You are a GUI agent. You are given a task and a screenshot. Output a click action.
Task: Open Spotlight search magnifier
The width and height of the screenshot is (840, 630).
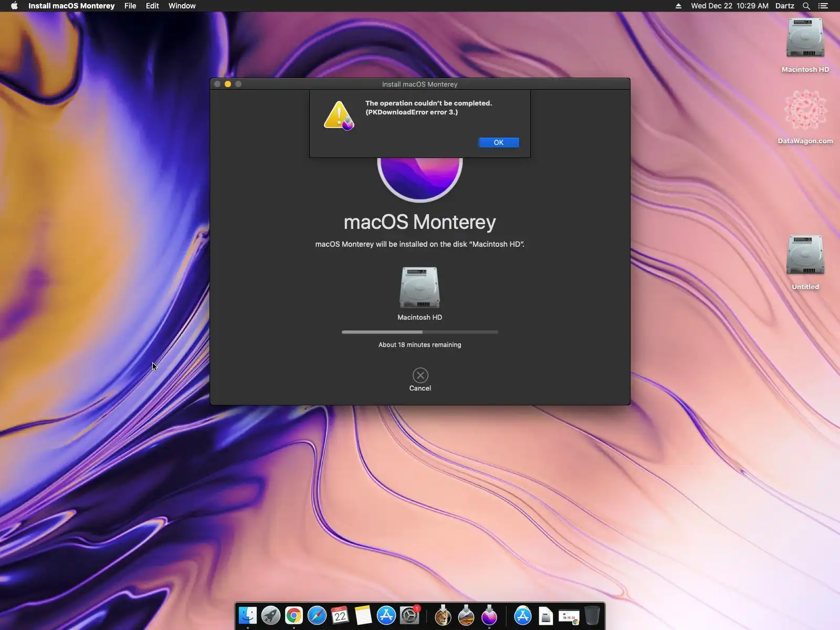click(806, 6)
